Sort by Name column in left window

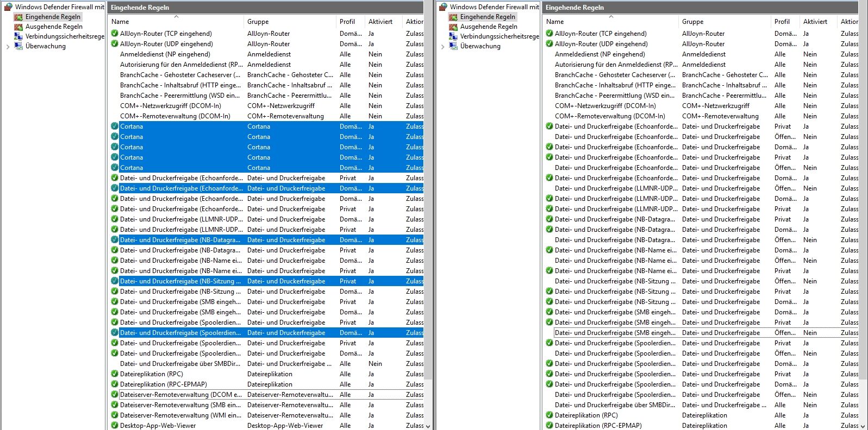(x=176, y=22)
